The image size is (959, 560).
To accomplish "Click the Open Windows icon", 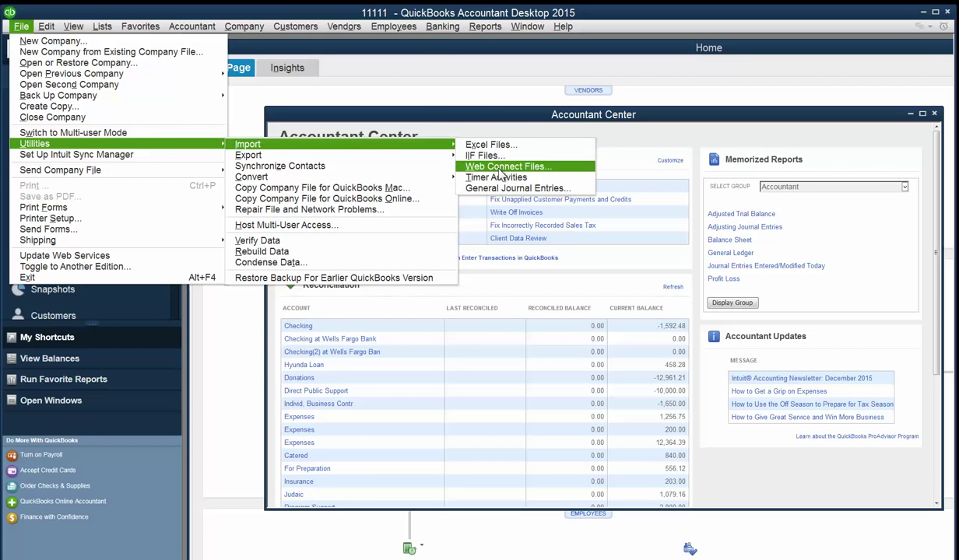I will (x=12, y=401).
